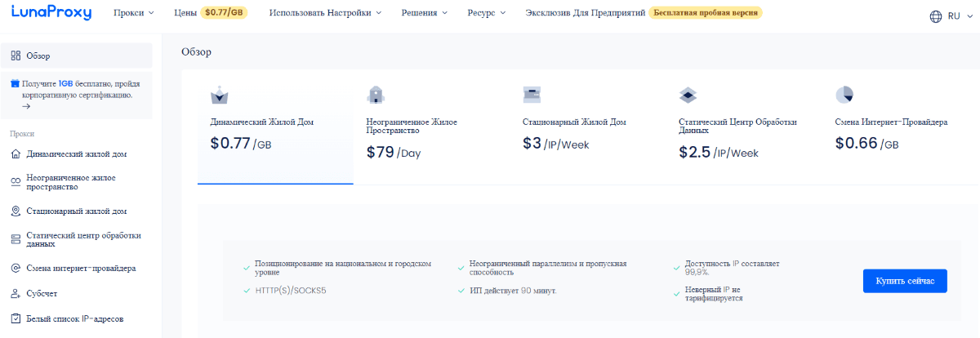980x338 pixels.
Task: Click the building icon on Неограниченное Жилое Пространство card
Action: [376, 95]
